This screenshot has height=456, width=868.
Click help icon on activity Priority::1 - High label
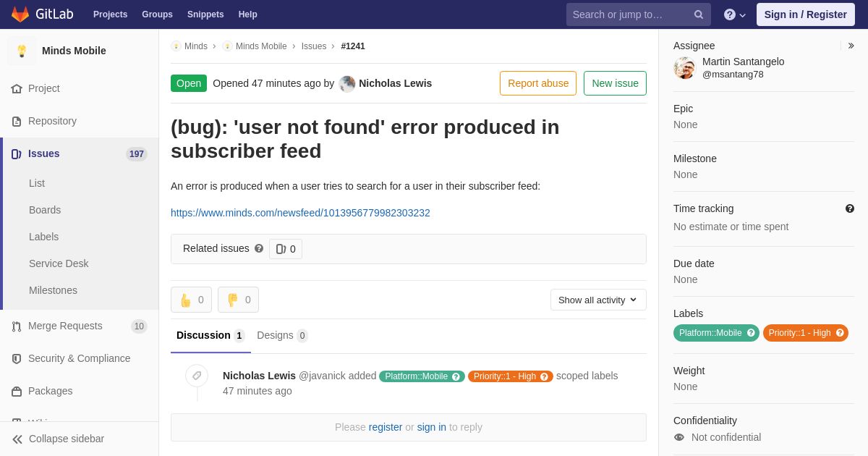point(544,376)
